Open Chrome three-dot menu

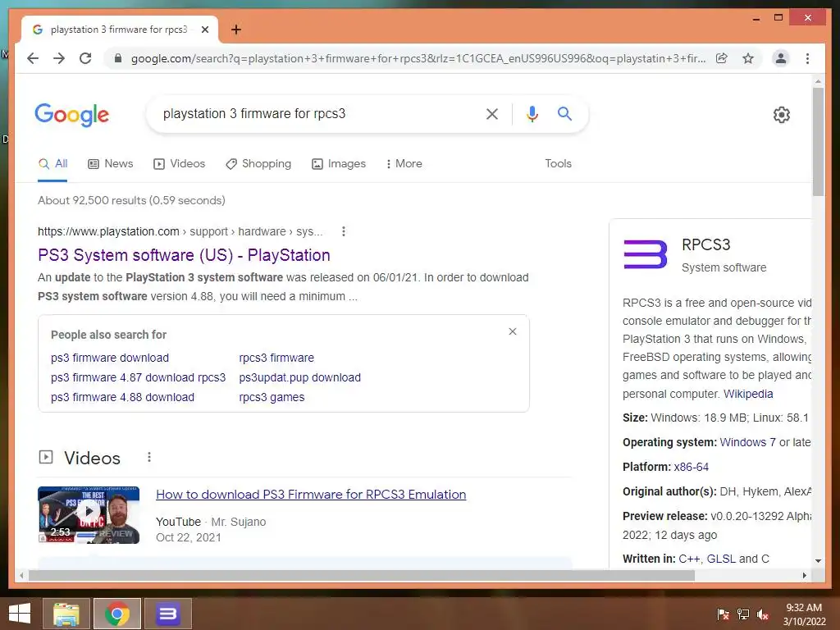pyautogui.click(x=807, y=58)
